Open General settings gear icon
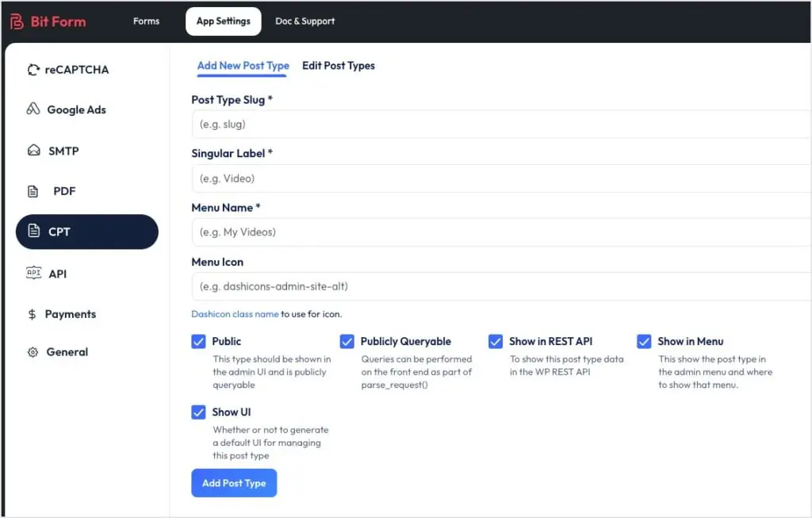This screenshot has width=812, height=518. pyautogui.click(x=33, y=351)
